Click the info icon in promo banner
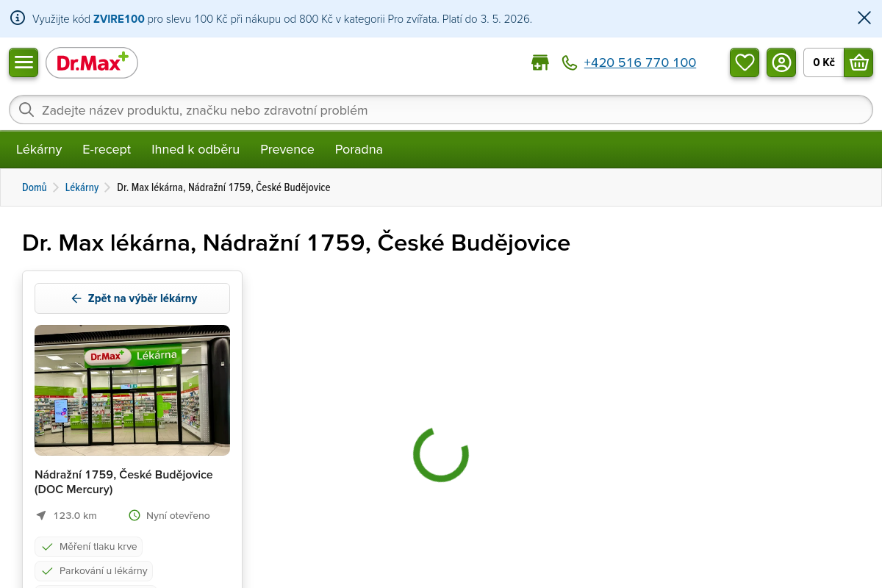 (18, 18)
